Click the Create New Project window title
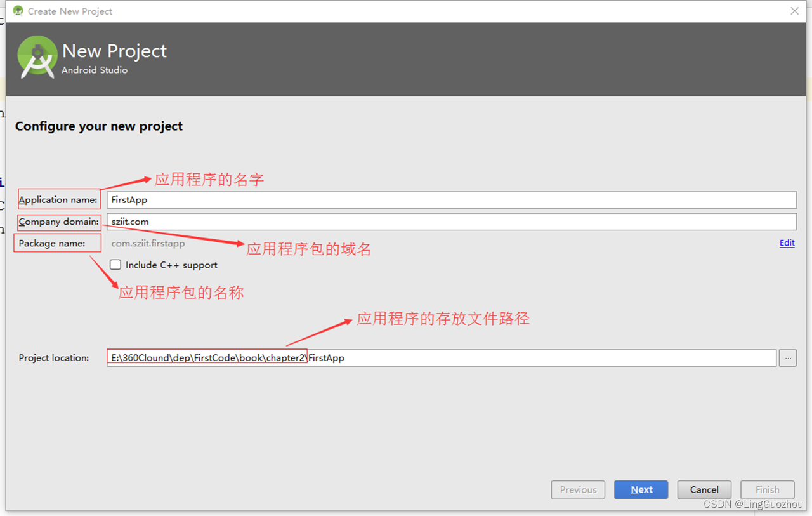Viewport: 812px width, 516px height. pos(70,11)
